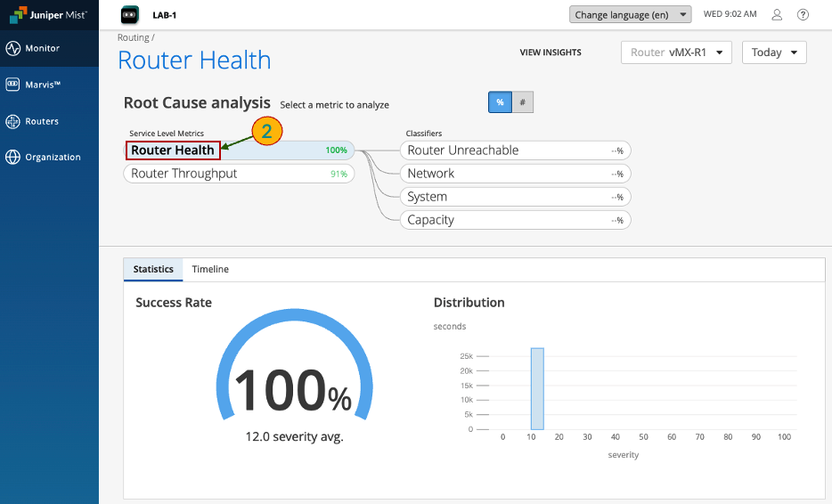
Task: Open Marvis assistant icon in sidebar
Action: point(12,85)
